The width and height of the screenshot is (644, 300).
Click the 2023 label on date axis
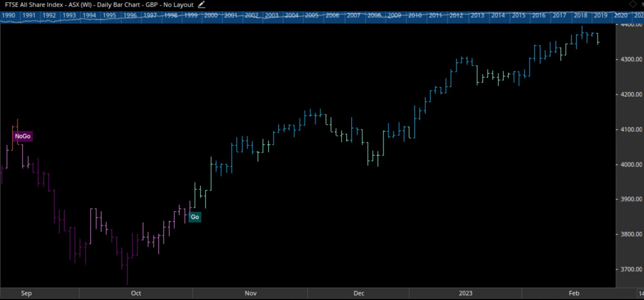point(466,293)
